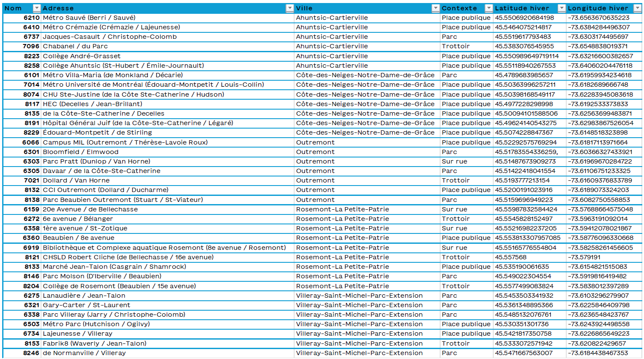644x359 pixels.
Task: Click 20e Avenue / de Bellechasse cell
Action: pos(168,209)
